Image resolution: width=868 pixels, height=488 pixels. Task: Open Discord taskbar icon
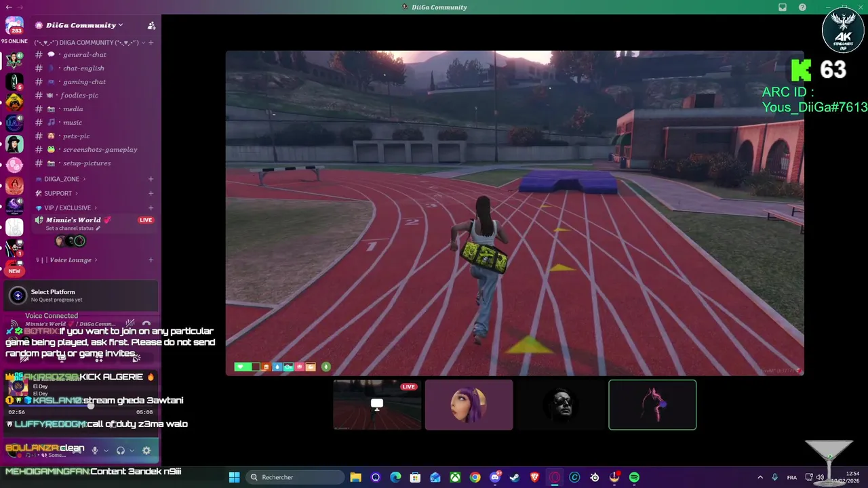point(495,477)
